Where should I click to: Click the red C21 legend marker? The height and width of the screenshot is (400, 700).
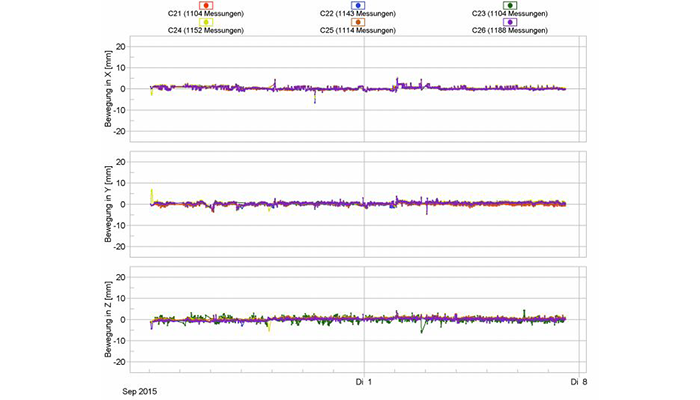click(207, 6)
